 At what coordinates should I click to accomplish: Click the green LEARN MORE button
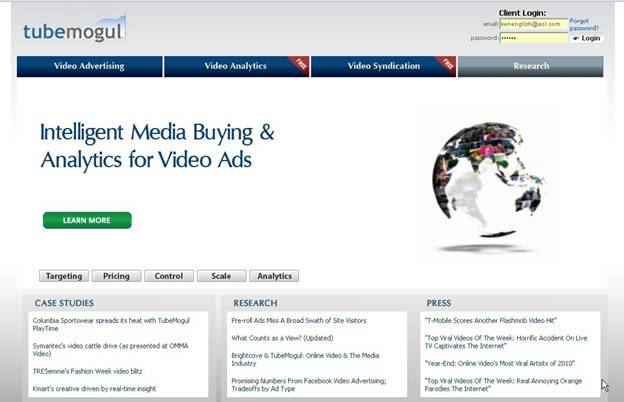tap(87, 220)
